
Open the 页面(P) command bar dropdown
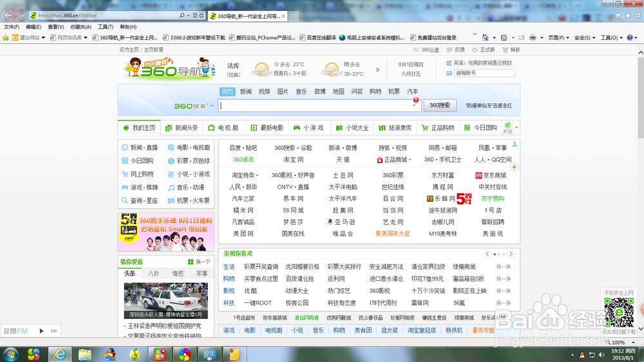(558, 37)
